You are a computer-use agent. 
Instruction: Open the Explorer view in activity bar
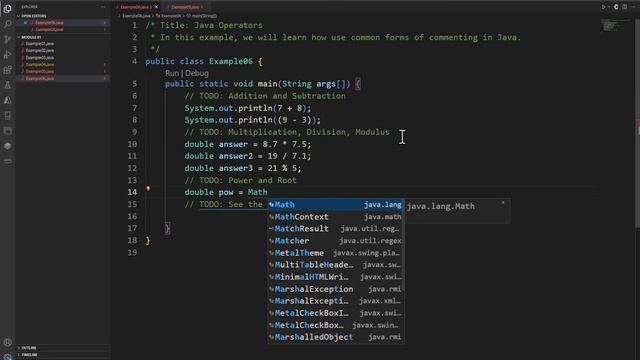pos(7,9)
